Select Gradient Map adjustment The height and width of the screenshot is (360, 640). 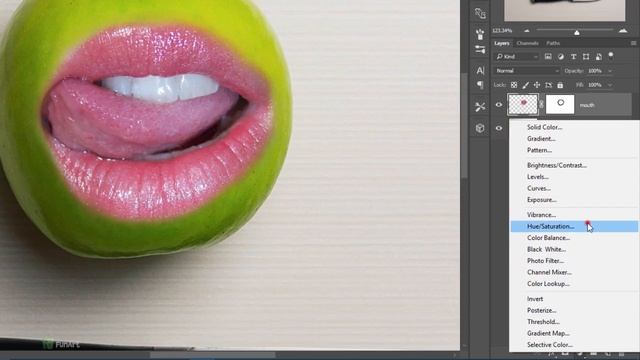coord(574,333)
